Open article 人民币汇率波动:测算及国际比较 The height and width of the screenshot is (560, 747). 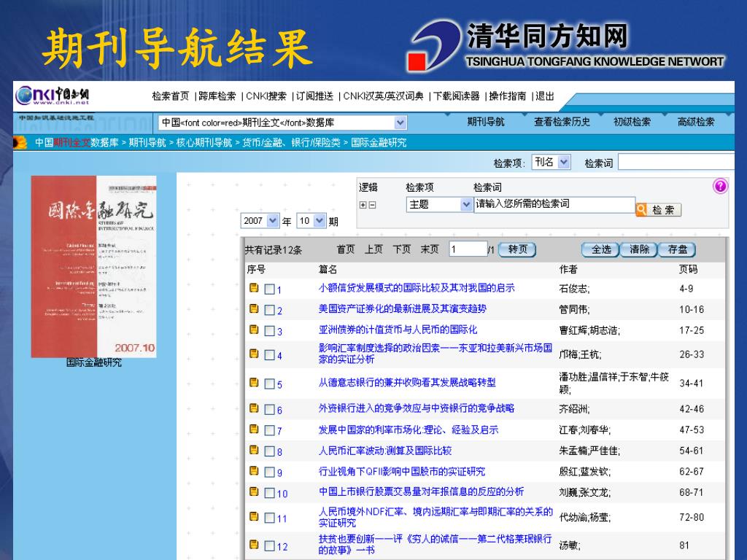coord(385,451)
